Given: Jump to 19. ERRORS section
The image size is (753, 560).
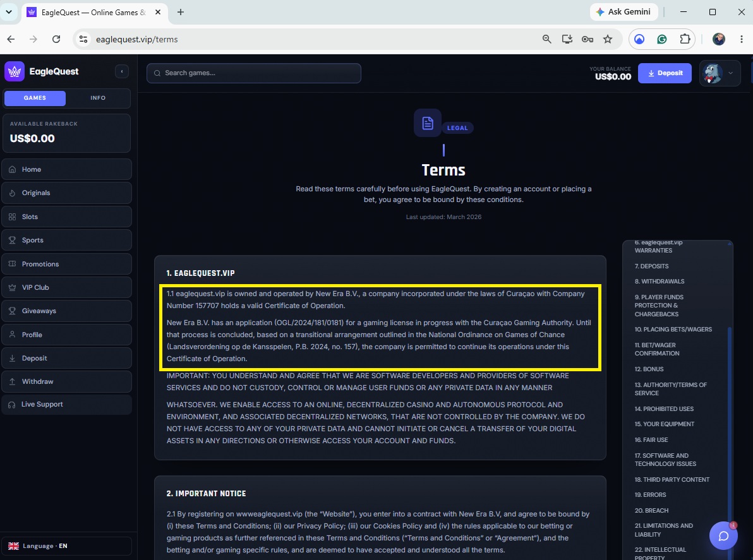Looking at the screenshot, I should (x=650, y=495).
